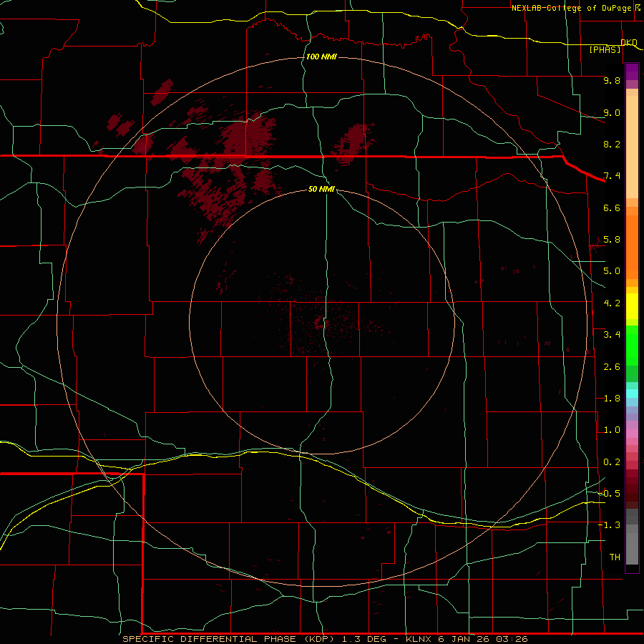Click the [PHAS] legend label
644x644 pixels.
pos(605,49)
